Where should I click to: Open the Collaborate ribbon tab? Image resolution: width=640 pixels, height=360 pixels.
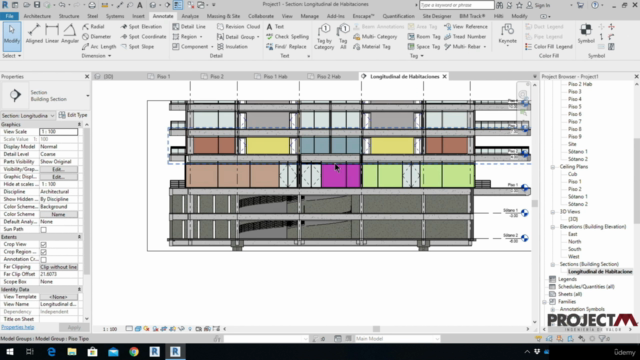pyautogui.click(x=261, y=16)
